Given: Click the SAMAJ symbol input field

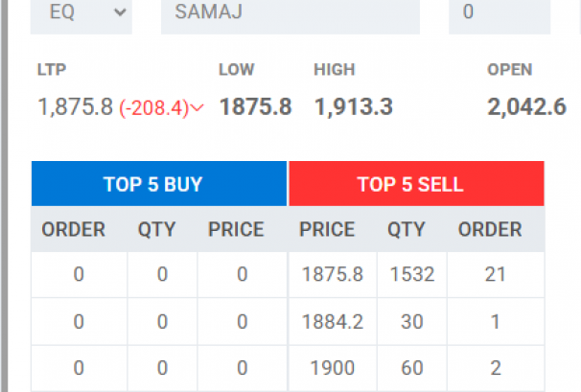Looking at the screenshot, I should tap(290, 12).
